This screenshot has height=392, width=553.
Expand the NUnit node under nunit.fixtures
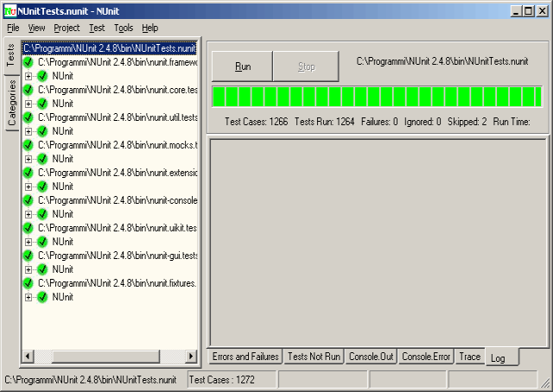(x=29, y=297)
